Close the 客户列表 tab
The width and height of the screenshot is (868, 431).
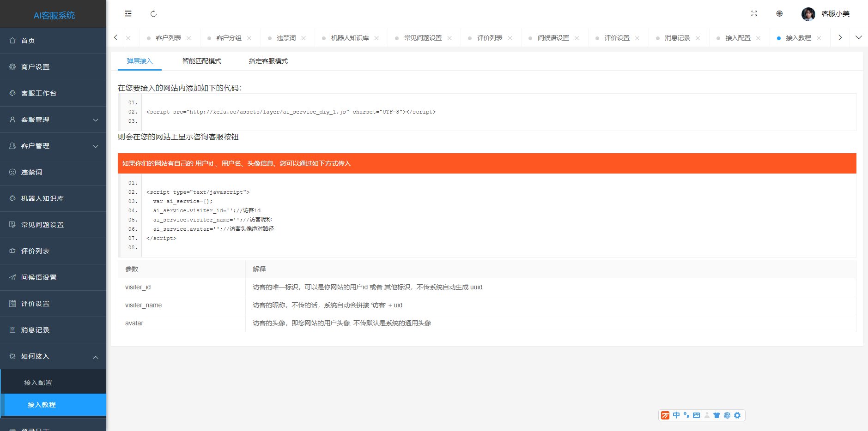pyautogui.click(x=189, y=37)
